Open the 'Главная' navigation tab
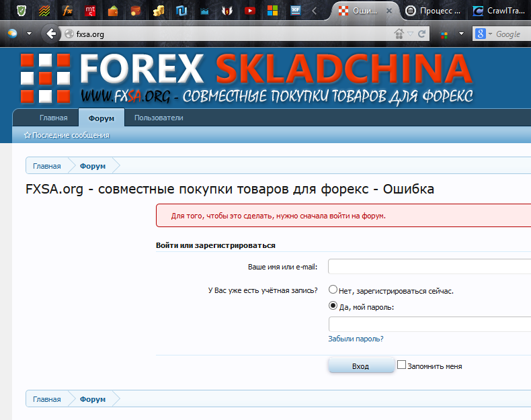Screen dimensions: 531x420 click(x=54, y=118)
